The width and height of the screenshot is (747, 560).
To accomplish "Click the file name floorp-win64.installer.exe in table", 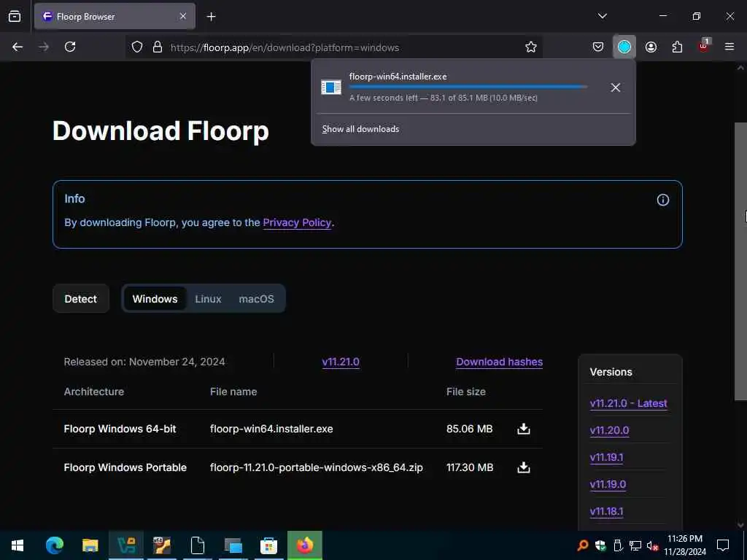I will (x=271, y=429).
